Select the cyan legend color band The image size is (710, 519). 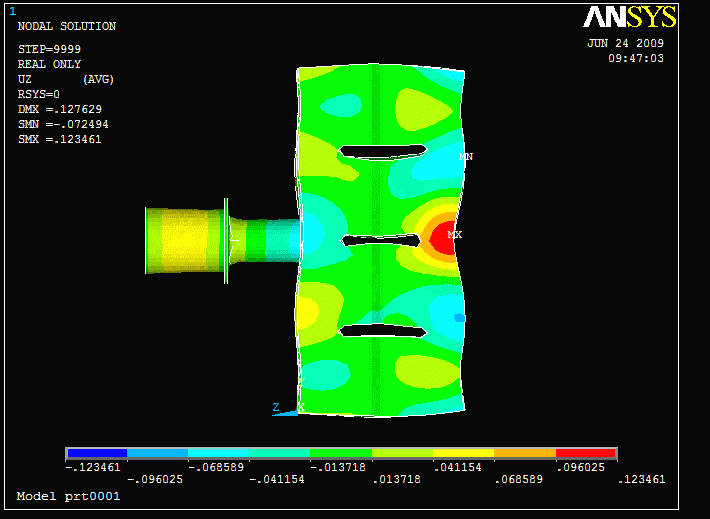(218, 453)
